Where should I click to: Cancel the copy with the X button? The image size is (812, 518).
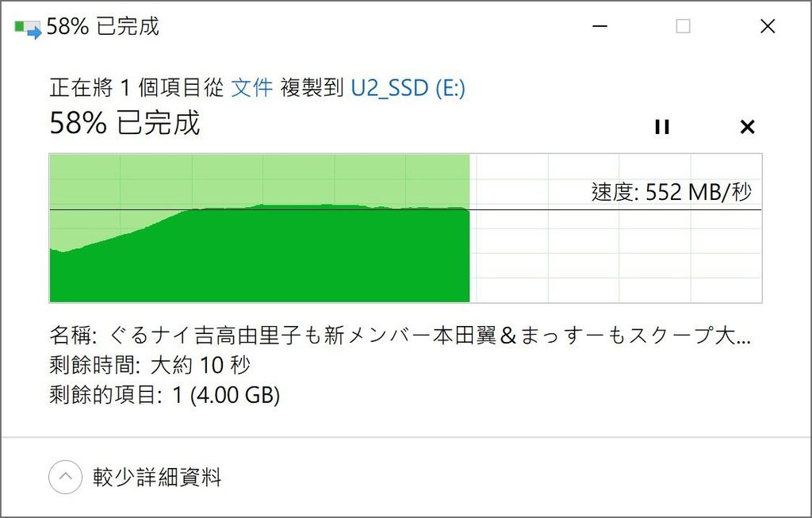point(746,126)
